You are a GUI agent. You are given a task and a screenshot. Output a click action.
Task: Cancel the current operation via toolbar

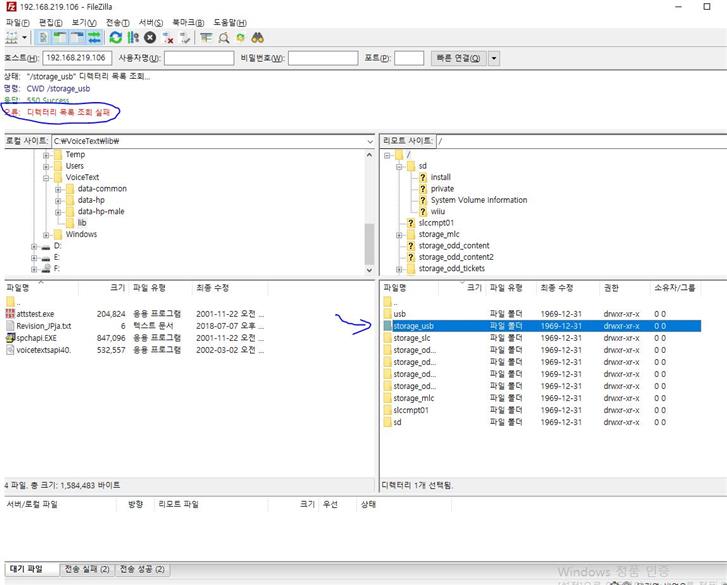(x=150, y=38)
